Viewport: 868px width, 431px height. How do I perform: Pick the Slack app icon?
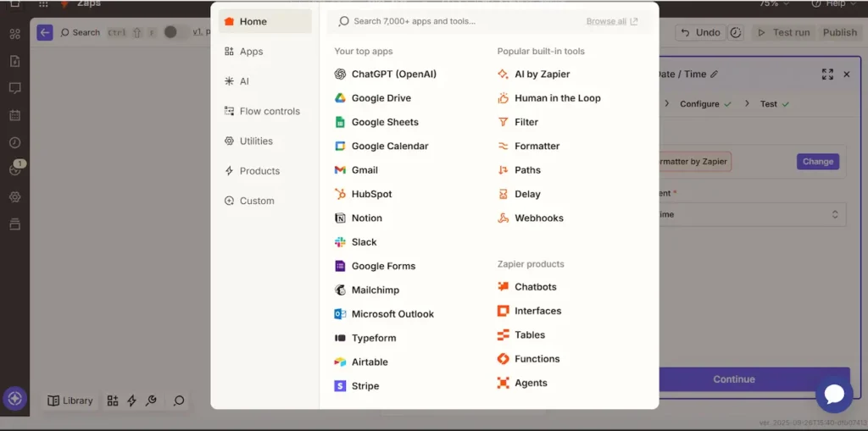(x=340, y=242)
